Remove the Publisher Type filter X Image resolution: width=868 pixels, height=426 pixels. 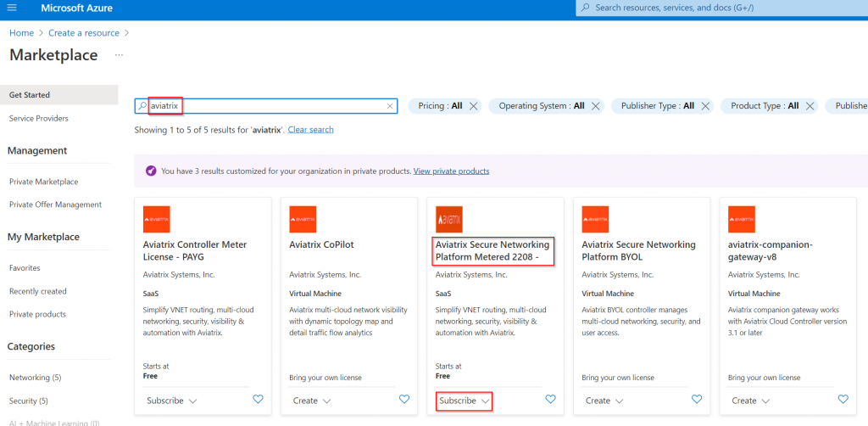click(x=705, y=106)
